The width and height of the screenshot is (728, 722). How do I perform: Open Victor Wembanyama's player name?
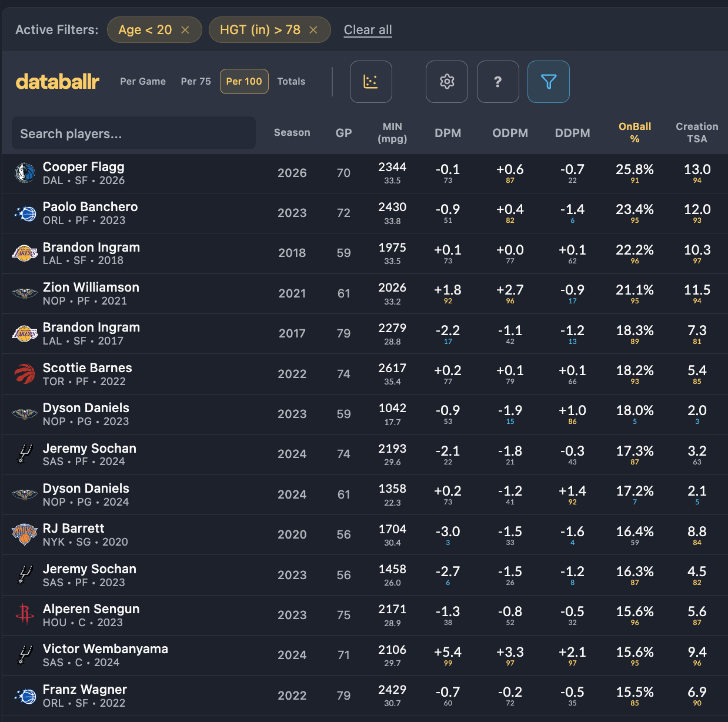point(105,649)
